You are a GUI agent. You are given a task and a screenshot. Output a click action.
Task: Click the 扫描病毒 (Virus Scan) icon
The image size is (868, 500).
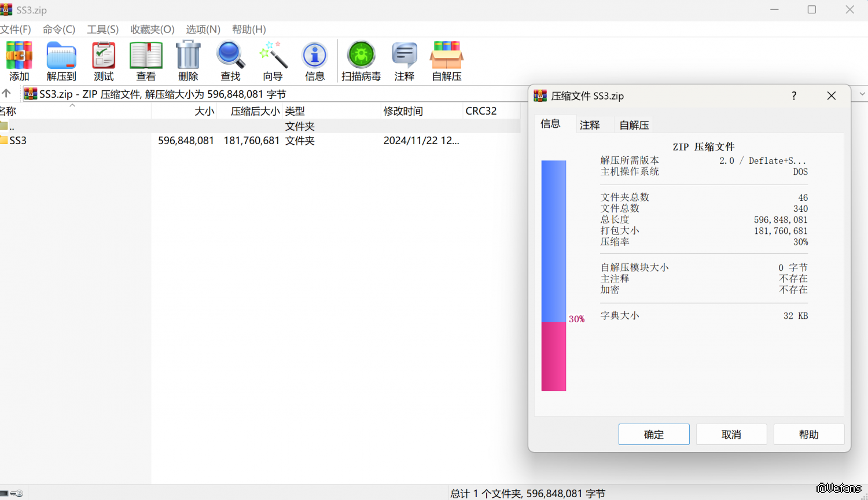click(x=361, y=61)
